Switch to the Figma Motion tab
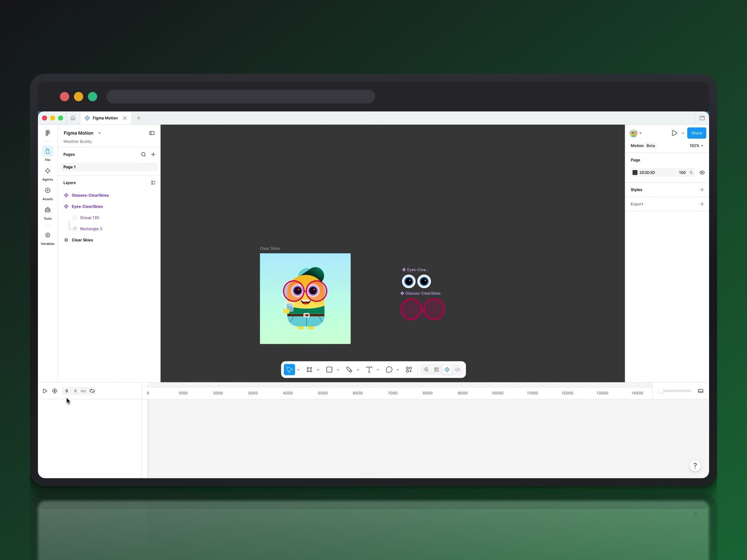 (x=105, y=118)
